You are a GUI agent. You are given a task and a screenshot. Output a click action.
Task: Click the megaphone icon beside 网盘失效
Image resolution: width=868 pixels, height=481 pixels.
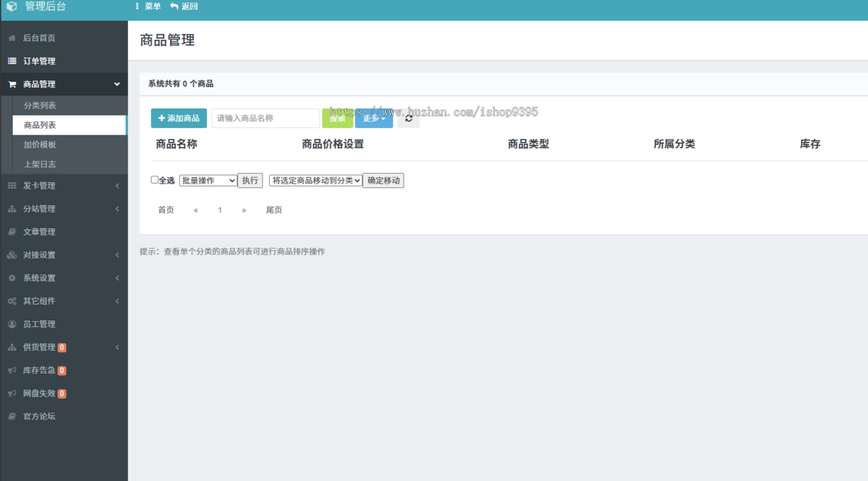pos(12,393)
